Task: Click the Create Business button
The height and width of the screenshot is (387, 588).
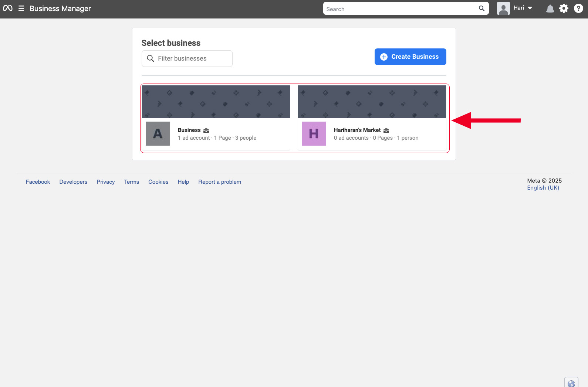Action: pyautogui.click(x=410, y=57)
